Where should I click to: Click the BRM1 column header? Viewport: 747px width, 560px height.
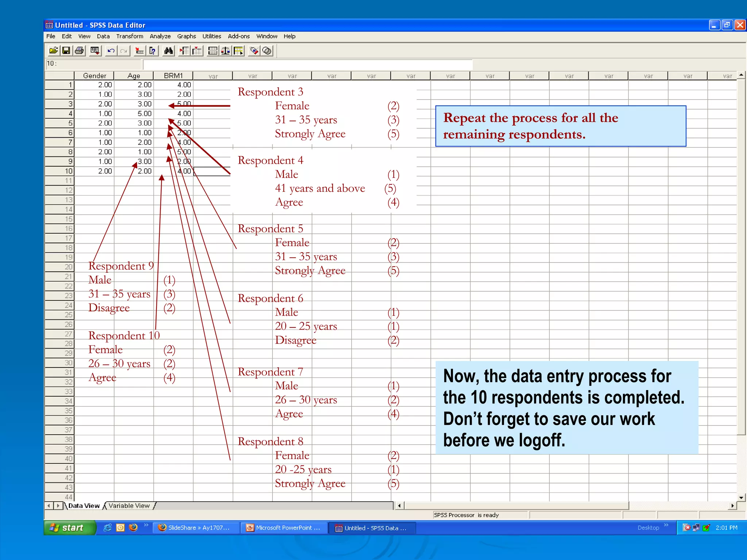[173, 75]
